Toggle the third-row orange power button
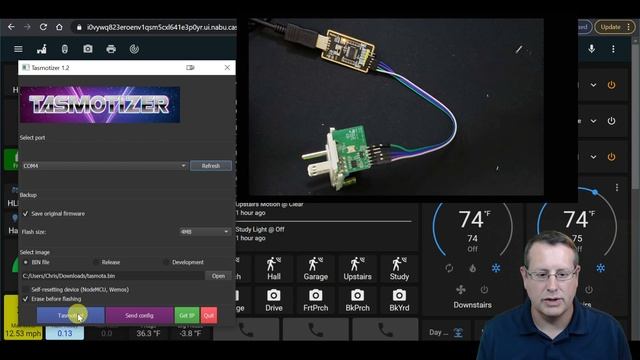This screenshot has height=360, width=640. pyautogui.click(x=611, y=157)
